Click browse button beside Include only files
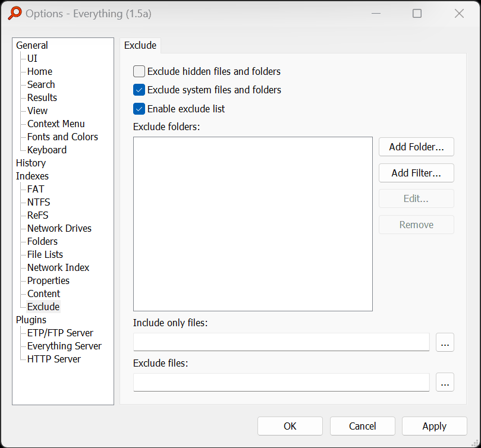 (445, 342)
